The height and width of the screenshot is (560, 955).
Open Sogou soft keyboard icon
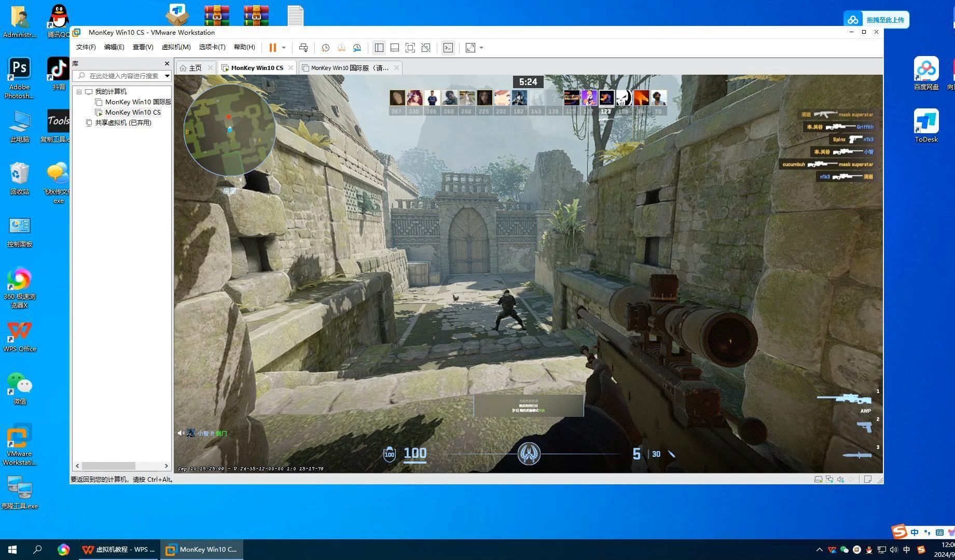(x=939, y=532)
